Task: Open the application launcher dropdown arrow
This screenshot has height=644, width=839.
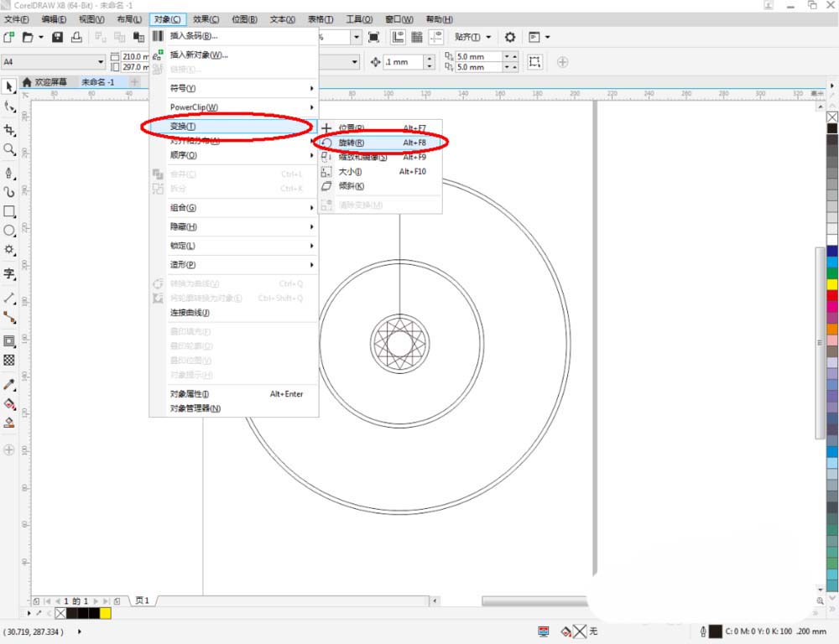Action: pyautogui.click(x=547, y=37)
